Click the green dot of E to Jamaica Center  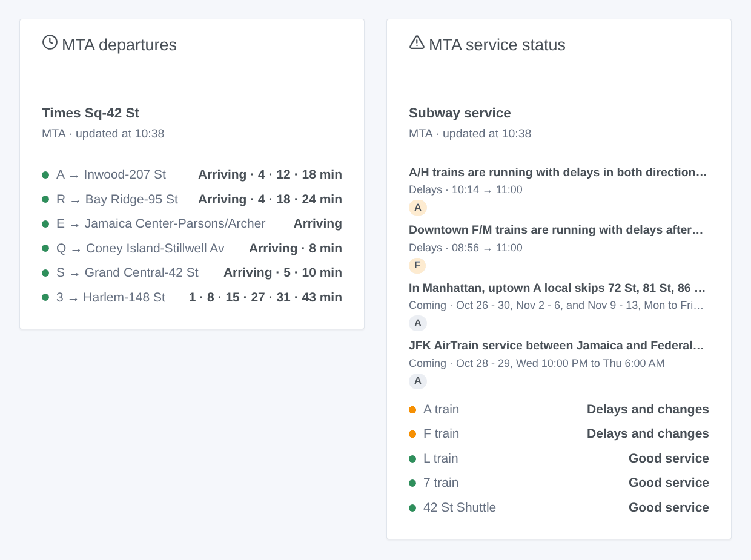[x=45, y=224]
